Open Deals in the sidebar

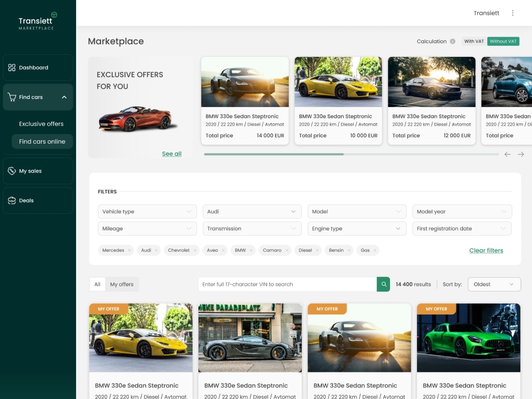[x=38, y=201]
